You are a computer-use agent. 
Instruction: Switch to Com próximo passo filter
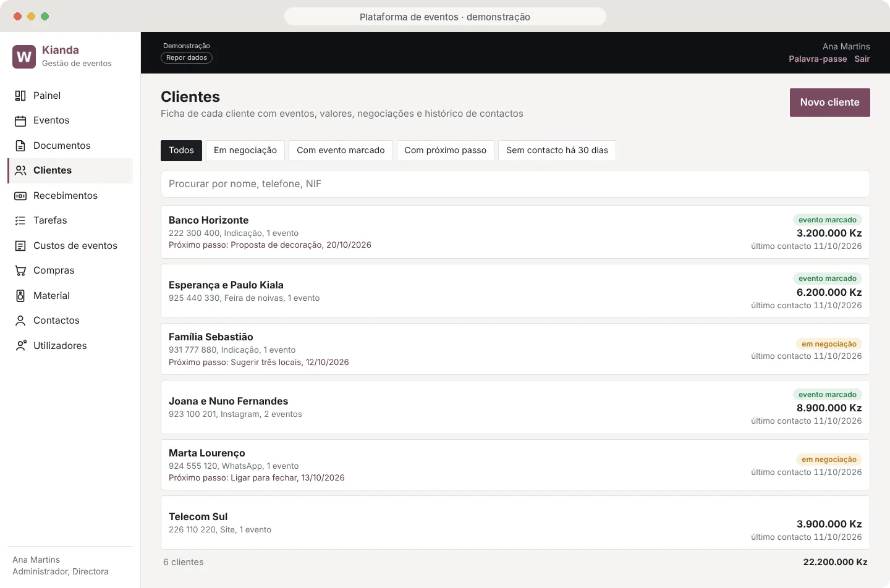(x=446, y=151)
